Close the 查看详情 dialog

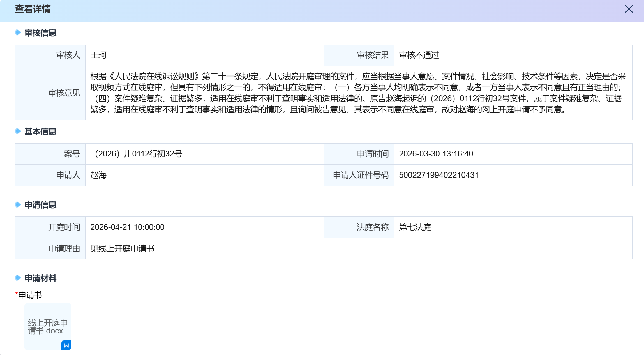point(629,9)
